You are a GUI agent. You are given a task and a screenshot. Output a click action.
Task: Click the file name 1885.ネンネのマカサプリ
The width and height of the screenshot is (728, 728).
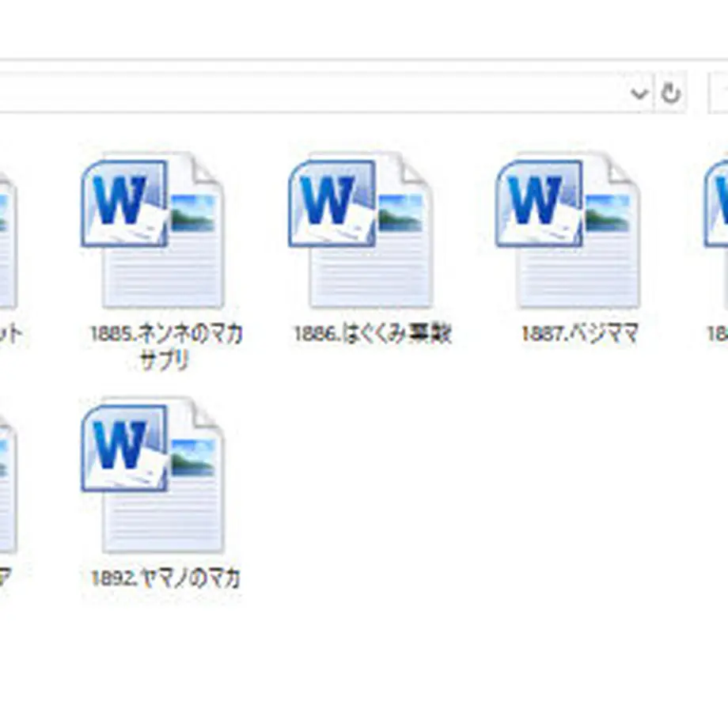coord(166,347)
